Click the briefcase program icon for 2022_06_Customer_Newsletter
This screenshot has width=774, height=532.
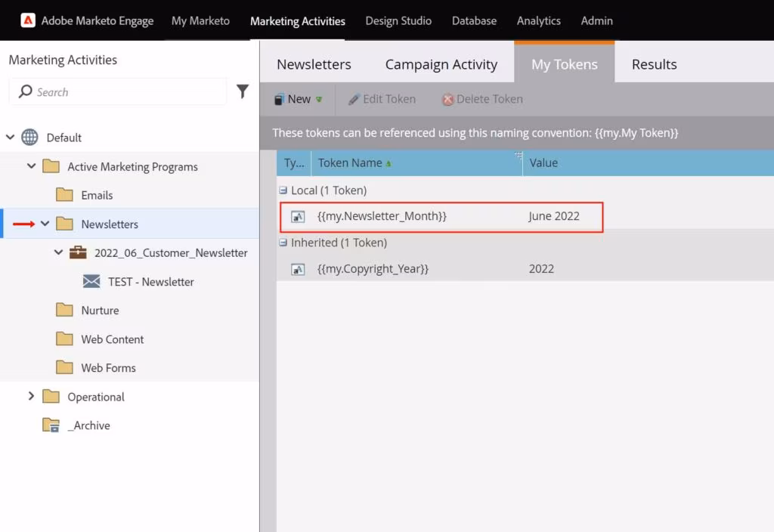(78, 252)
